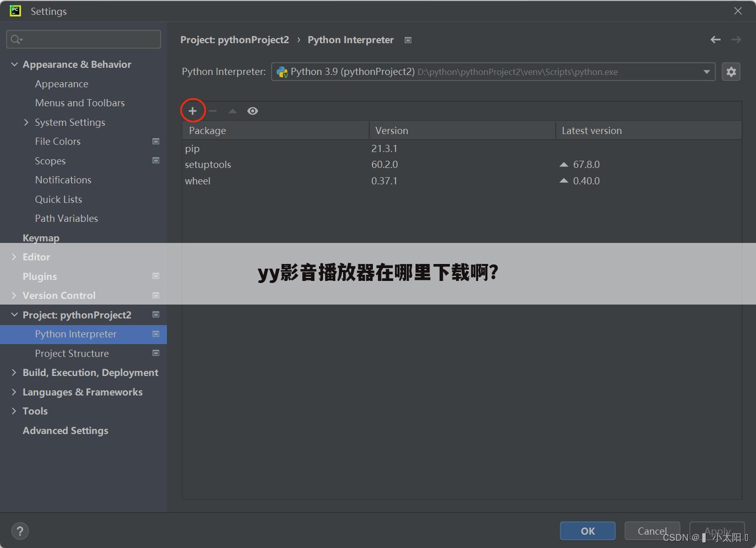Viewport: 756px width, 548px height.
Task: Click the Project: pythonProject2 breadcrumb
Action: tap(235, 40)
